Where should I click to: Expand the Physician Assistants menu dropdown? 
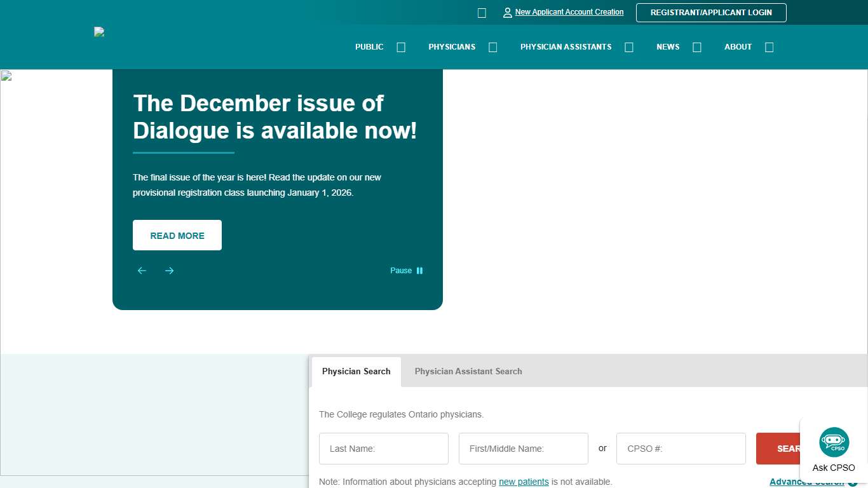628,47
